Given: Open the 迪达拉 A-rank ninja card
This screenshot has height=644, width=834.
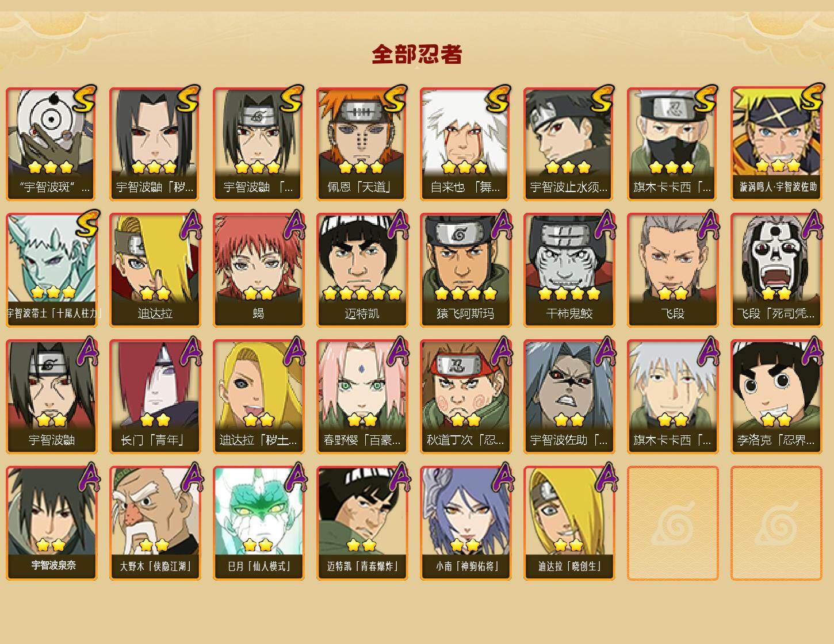Looking at the screenshot, I should [x=155, y=270].
